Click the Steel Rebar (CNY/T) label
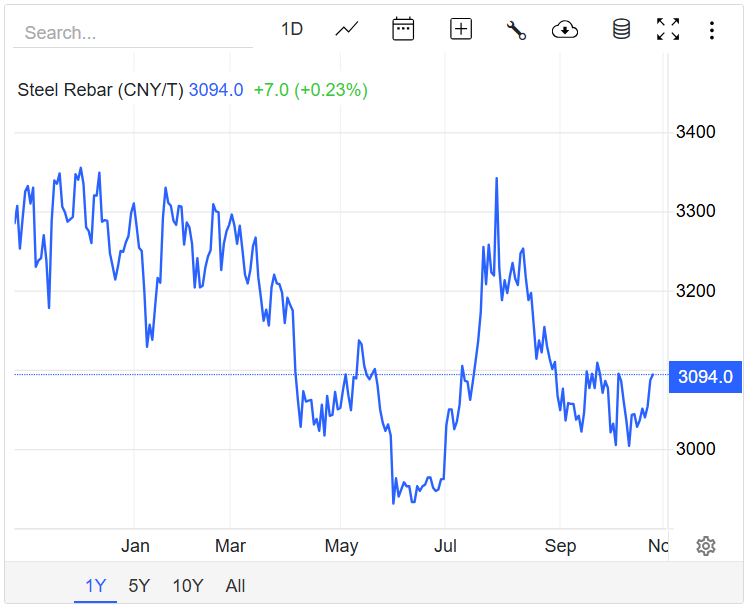This screenshot has width=748, height=609. click(100, 90)
